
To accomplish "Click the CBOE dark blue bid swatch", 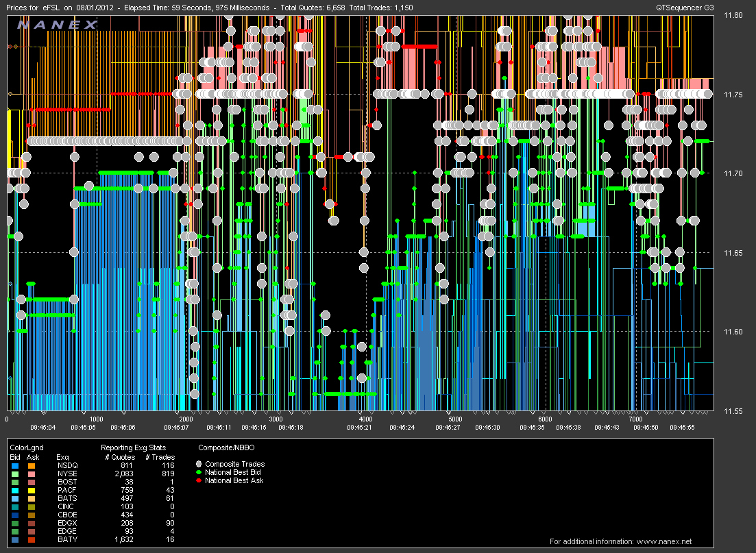I will click(14, 514).
